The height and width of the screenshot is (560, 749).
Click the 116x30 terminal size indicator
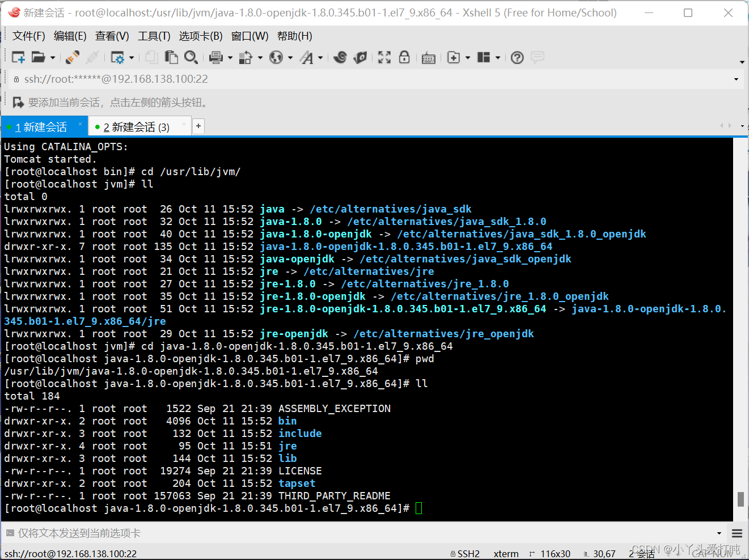point(550,554)
